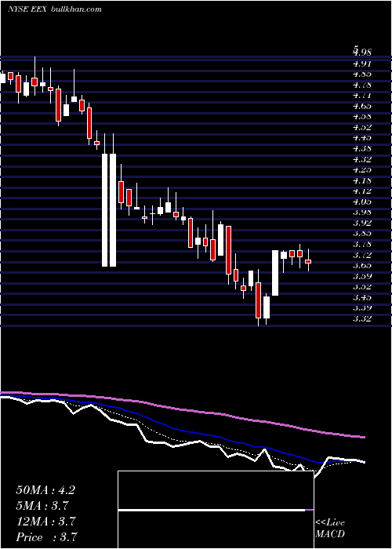Select the 4.58 price axis label

click(x=362, y=117)
